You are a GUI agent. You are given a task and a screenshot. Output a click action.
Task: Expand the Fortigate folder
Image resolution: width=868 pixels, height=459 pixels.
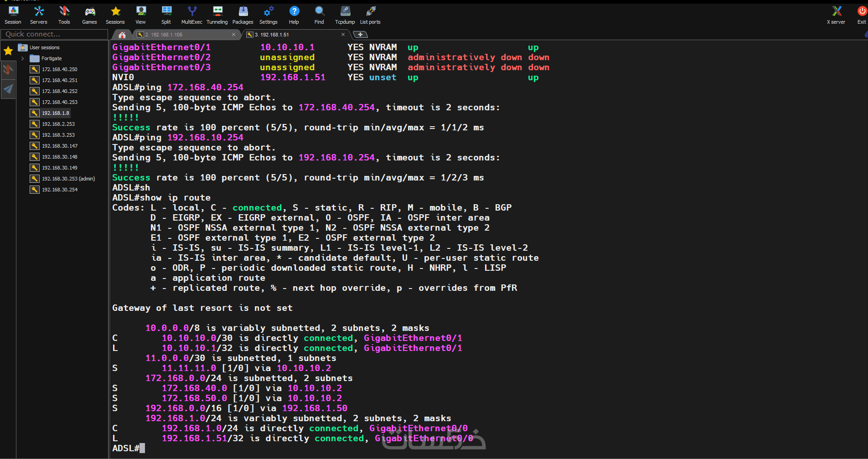click(x=22, y=58)
